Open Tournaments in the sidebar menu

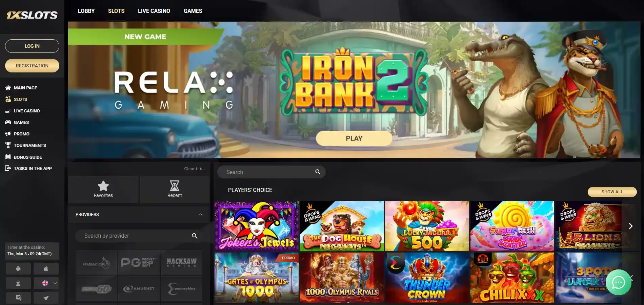pos(30,146)
